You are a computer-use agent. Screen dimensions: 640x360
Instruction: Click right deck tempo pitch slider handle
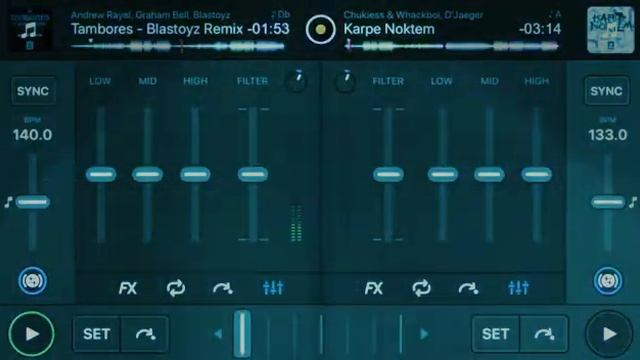click(608, 202)
